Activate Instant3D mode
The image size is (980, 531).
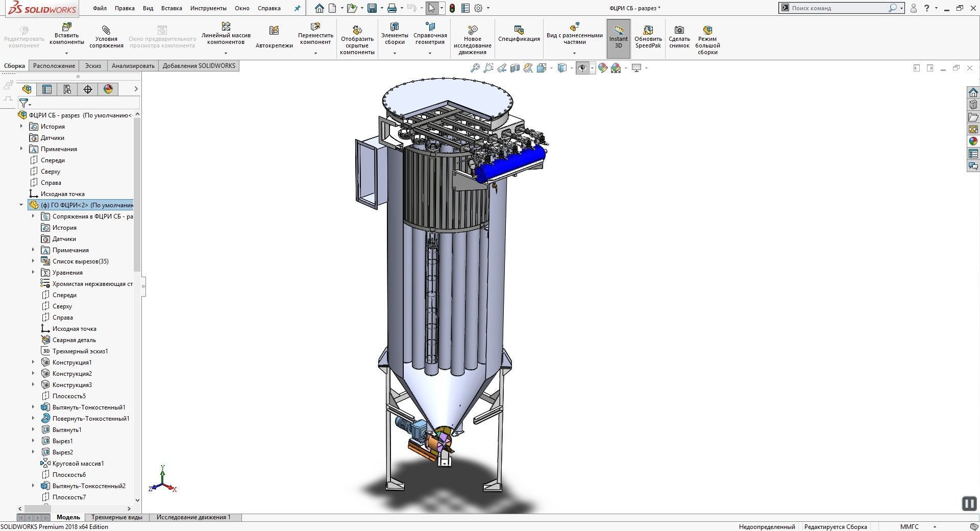click(x=618, y=38)
